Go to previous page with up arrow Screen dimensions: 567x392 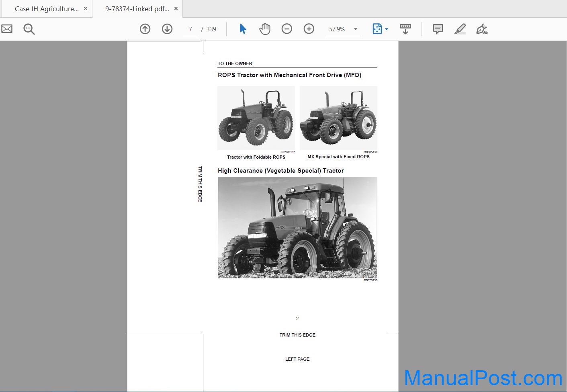145,29
